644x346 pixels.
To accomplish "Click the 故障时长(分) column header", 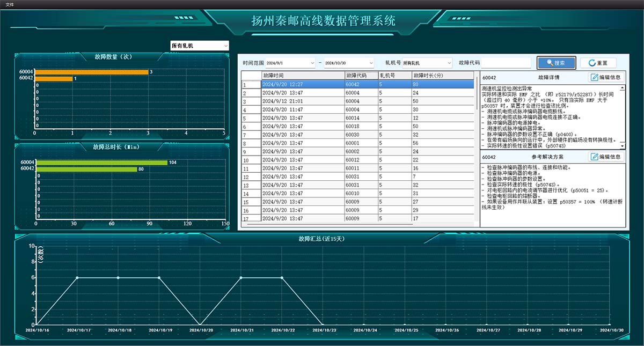I will pos(443,76).
